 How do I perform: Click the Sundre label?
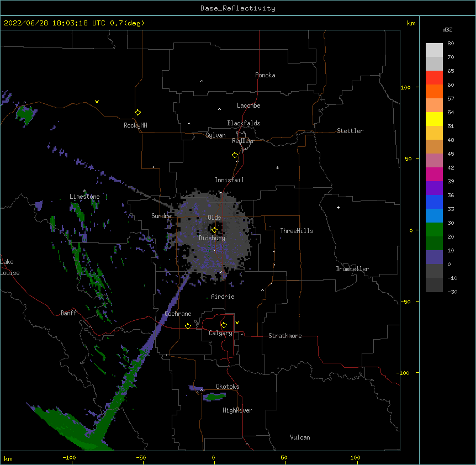coord(161,216)
